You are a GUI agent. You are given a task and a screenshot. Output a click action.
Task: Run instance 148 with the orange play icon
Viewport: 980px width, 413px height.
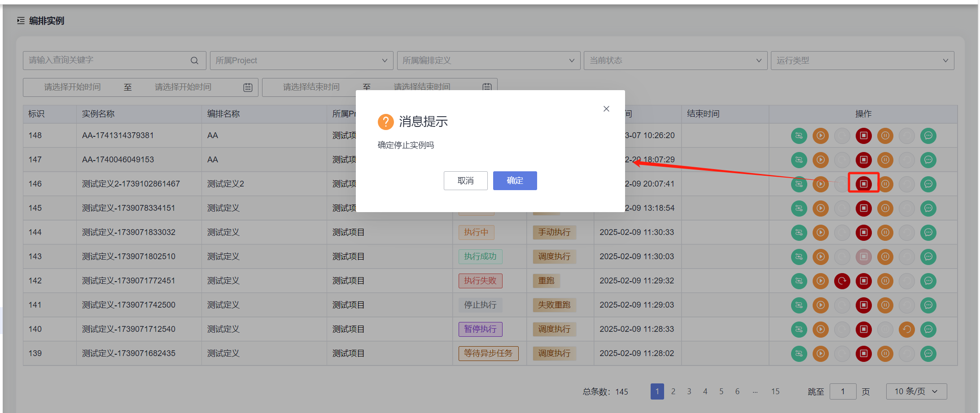pos(820,136)
